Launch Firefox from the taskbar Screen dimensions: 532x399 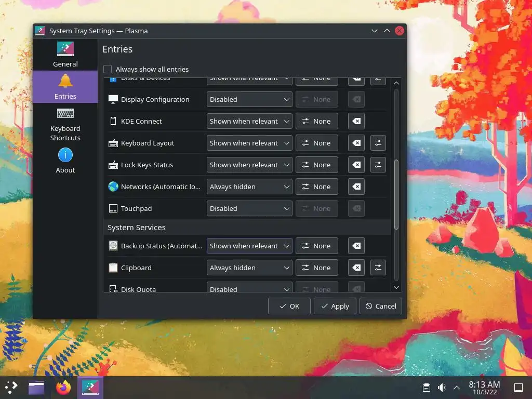click(63, 388)
